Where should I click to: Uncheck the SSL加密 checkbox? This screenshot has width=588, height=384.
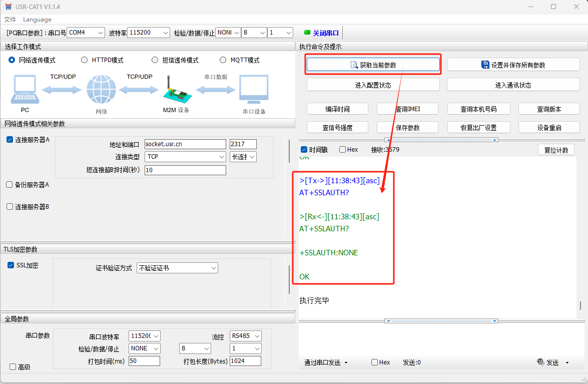coord(11,265)
